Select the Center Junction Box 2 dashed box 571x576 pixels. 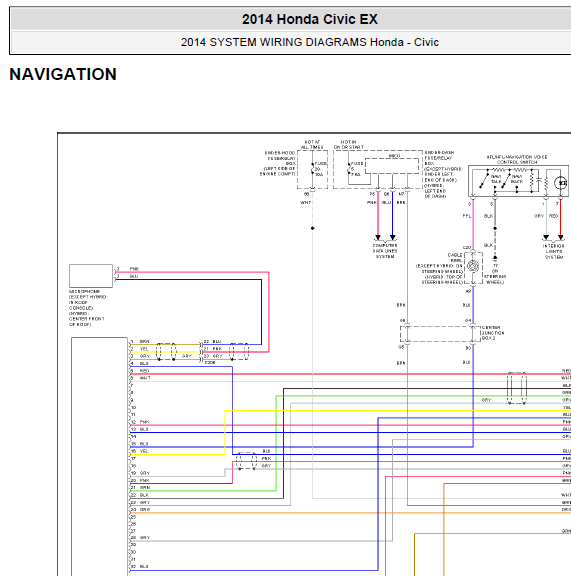click(440, 334)
